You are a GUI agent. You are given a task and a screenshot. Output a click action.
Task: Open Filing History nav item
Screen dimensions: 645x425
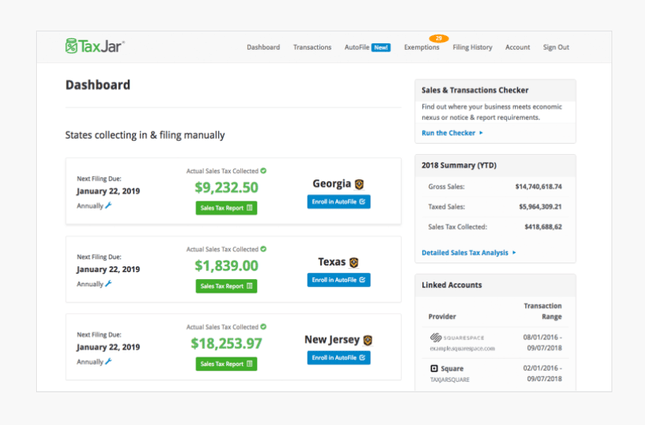pyautogui.click(x=472, y=47)
